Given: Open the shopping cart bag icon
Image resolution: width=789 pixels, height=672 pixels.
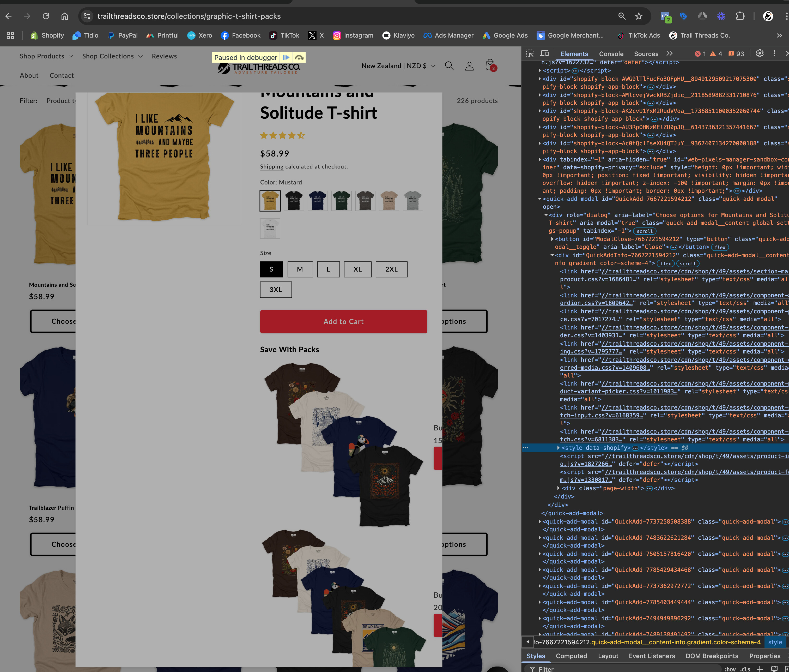Looking at the screenshot, I should click(490, 65).
